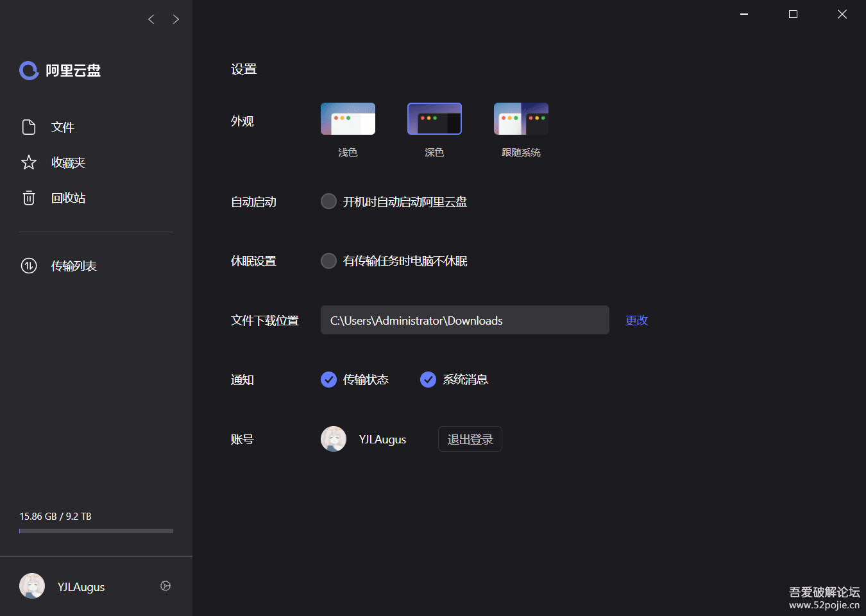
Task: Click the 退出登录 logout button
Action: click(x=470, y=439)
